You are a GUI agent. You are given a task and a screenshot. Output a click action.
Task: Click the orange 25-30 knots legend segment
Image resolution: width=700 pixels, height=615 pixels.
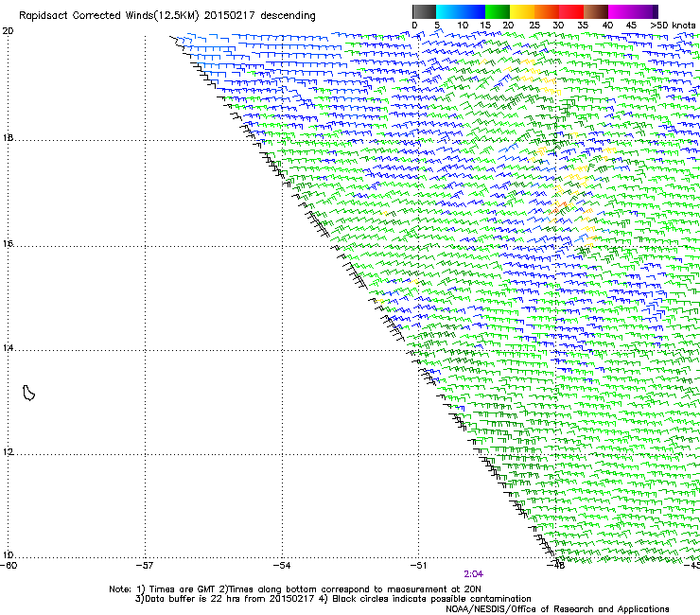547,11
